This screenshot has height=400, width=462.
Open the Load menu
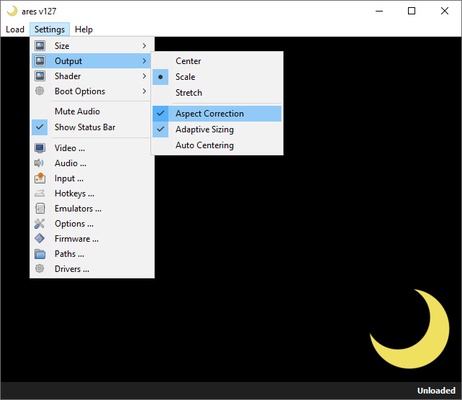point(15,29)
